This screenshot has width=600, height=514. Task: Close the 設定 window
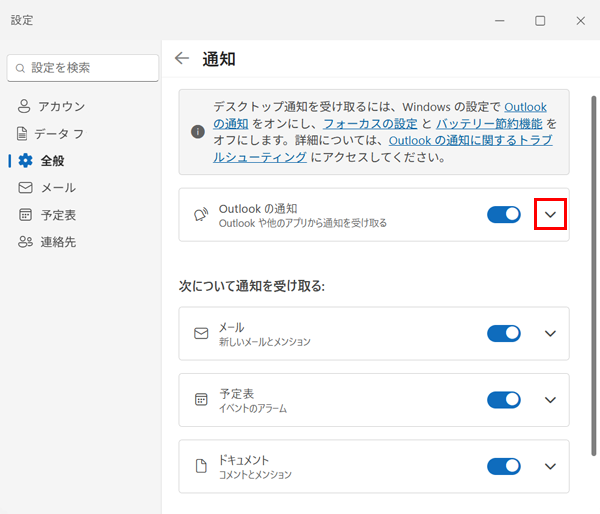(580, 21)
